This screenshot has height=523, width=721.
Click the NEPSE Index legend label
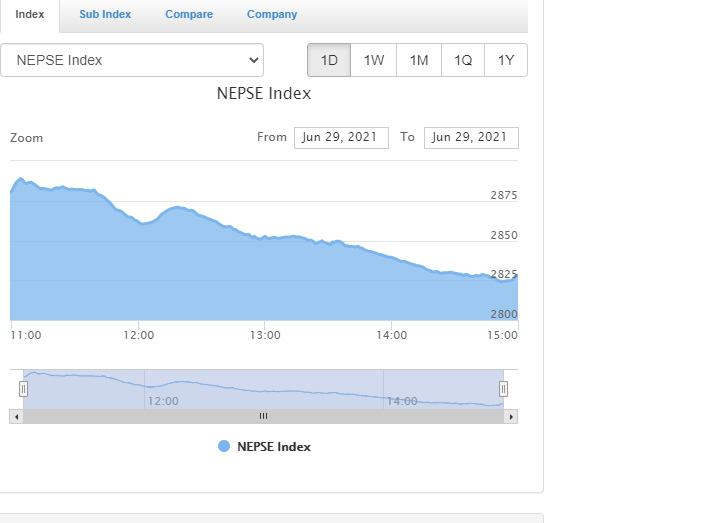[274, 447]
